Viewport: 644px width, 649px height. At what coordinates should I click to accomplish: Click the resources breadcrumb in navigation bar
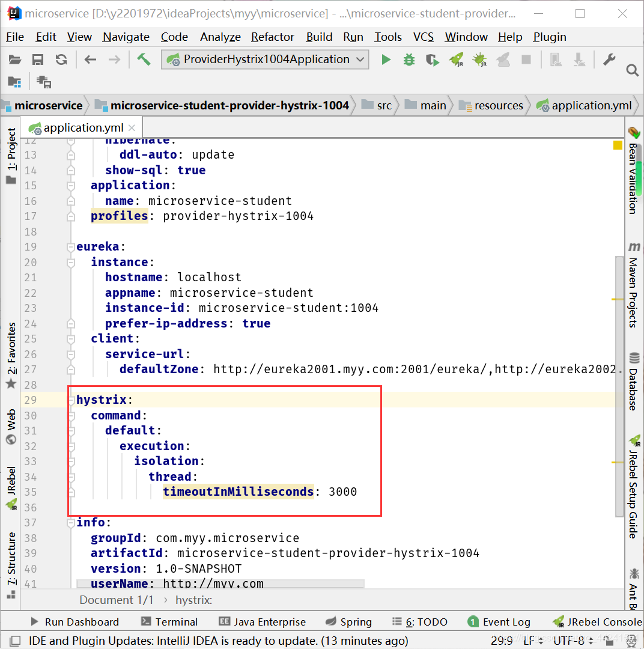click(491, 106)
